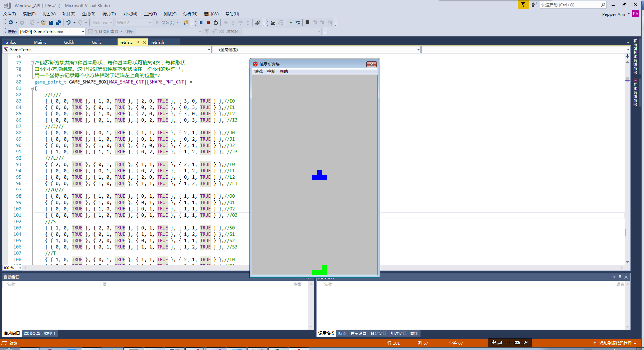Open the Tetris control menu 控制
This screenshot has width=644, height=350.
coord(271,71)
